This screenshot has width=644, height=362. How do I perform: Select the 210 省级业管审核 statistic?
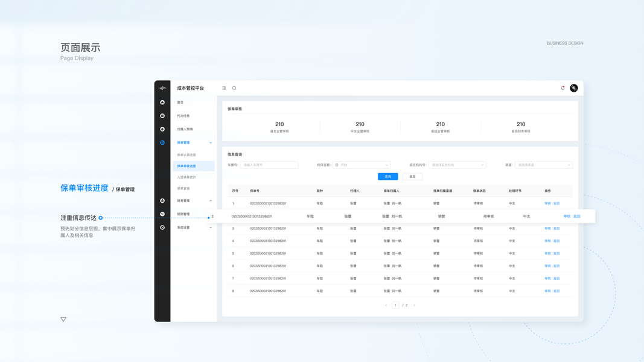[440, 127]
